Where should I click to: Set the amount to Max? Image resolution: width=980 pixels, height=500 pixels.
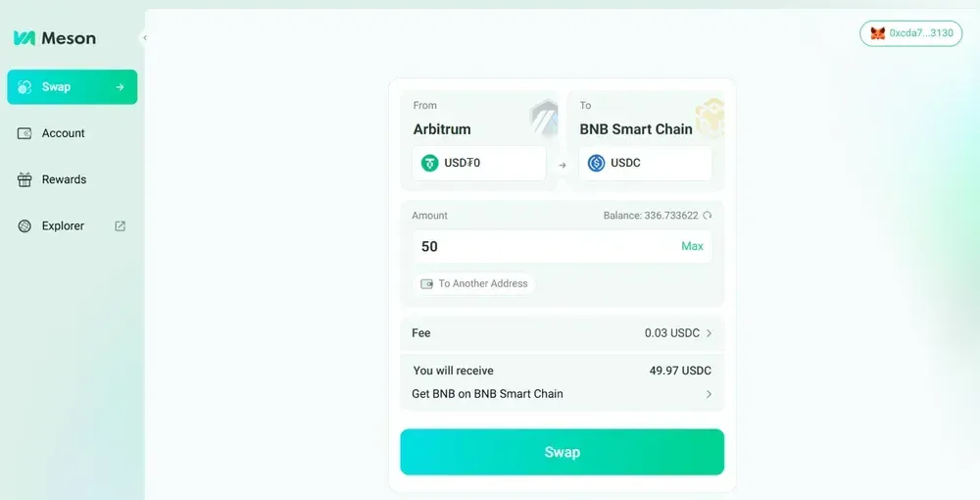pyautogui.click(x=692, y=246)
